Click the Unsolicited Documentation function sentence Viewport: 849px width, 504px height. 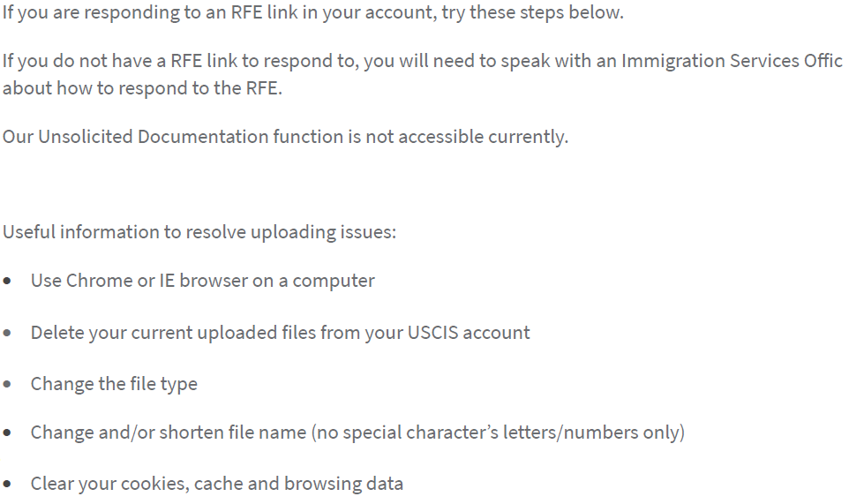tap(285, 137)
